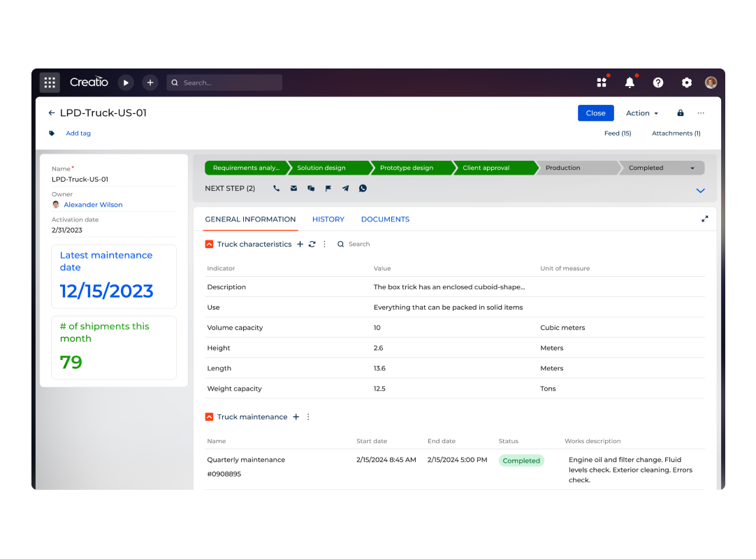Open the notifications bell

point(630,82)
